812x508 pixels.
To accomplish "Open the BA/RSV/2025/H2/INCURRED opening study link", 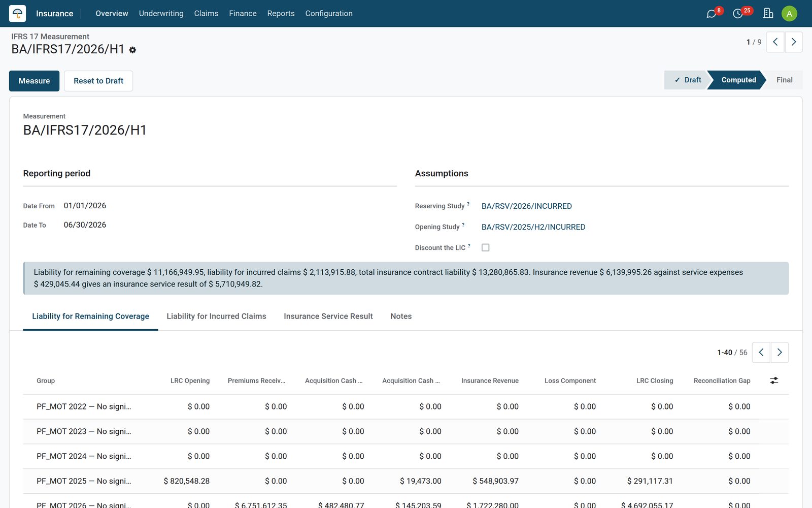I will point(533,227).
